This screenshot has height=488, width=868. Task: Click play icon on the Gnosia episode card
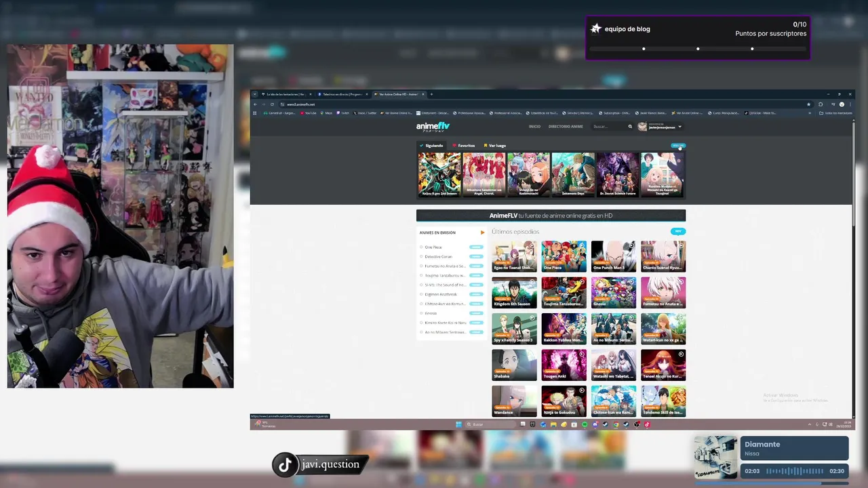(x=631, y=281)
